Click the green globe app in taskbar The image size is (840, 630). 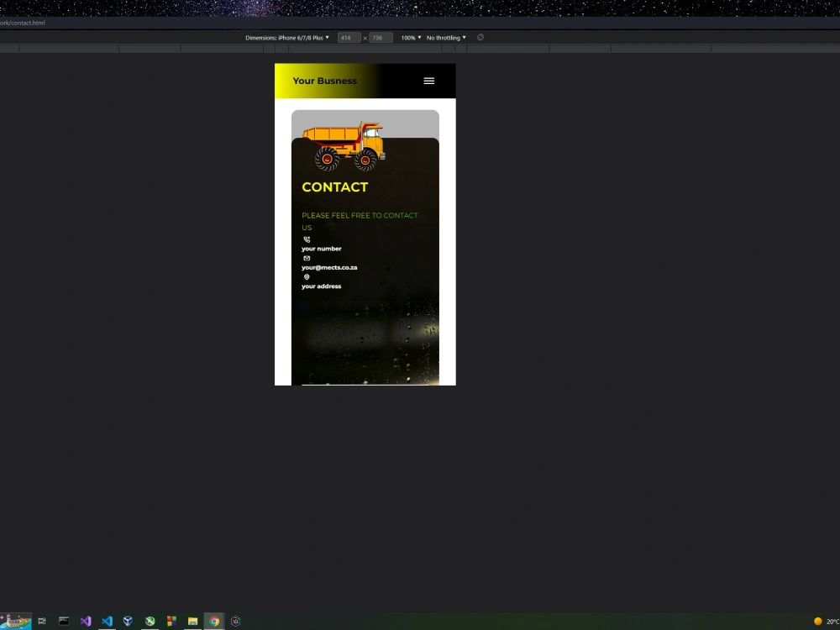[150, 621]
